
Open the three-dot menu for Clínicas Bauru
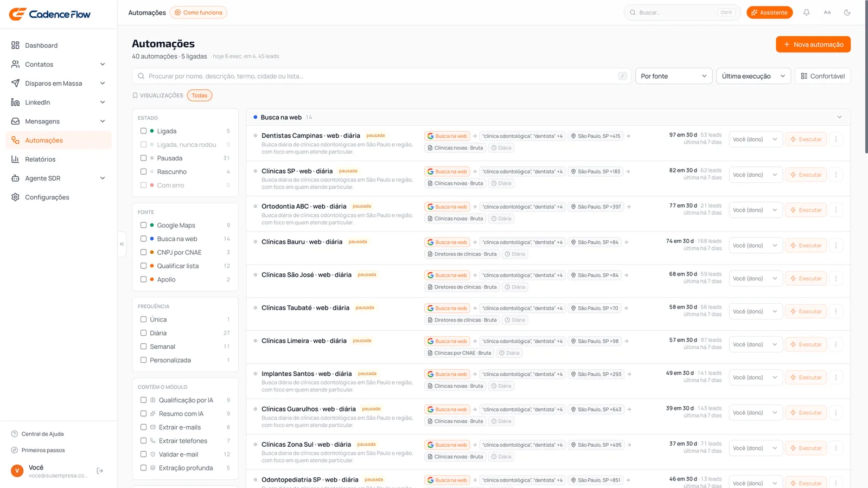pyautogui.click(x=836, y=246)
